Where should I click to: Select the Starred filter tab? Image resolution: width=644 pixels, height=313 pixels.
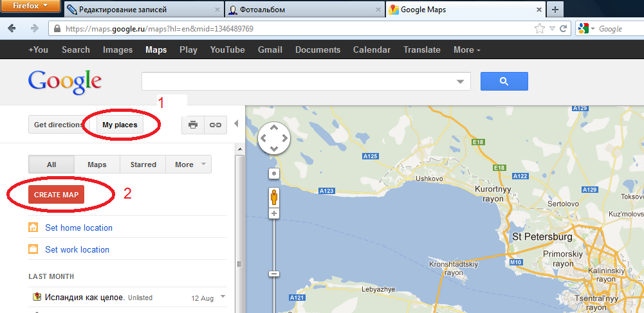[143, 164]
